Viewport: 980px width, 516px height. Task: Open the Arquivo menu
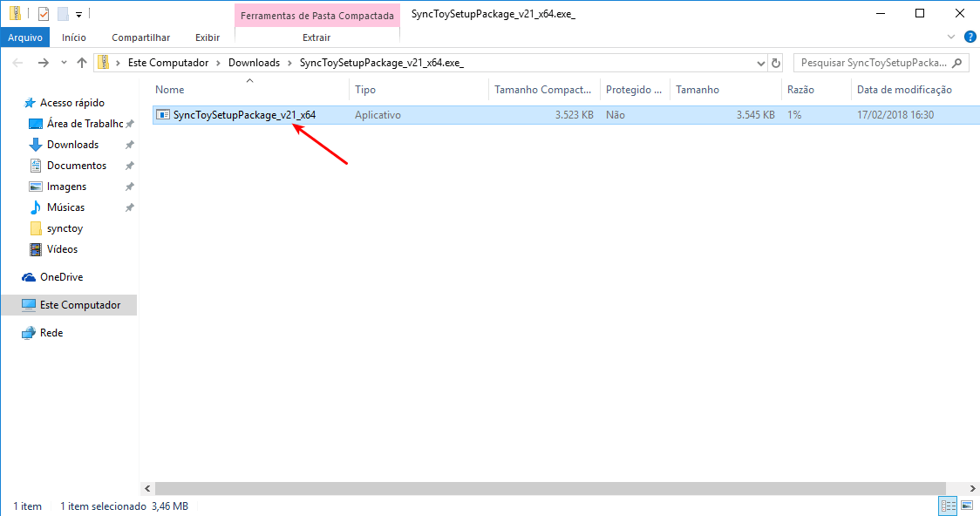click(x=25, y=37)
